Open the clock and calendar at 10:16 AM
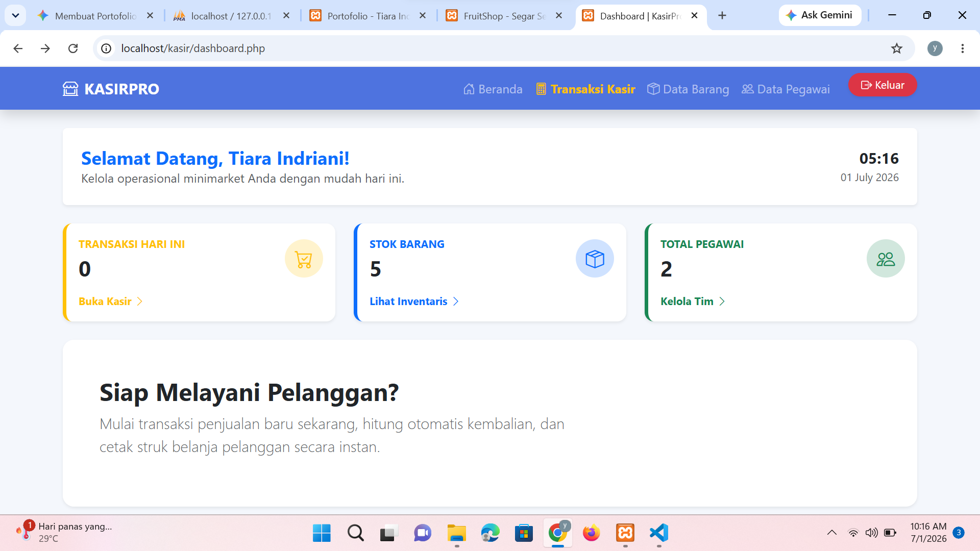This screenshot has height=551, width=980. (928, 533)
